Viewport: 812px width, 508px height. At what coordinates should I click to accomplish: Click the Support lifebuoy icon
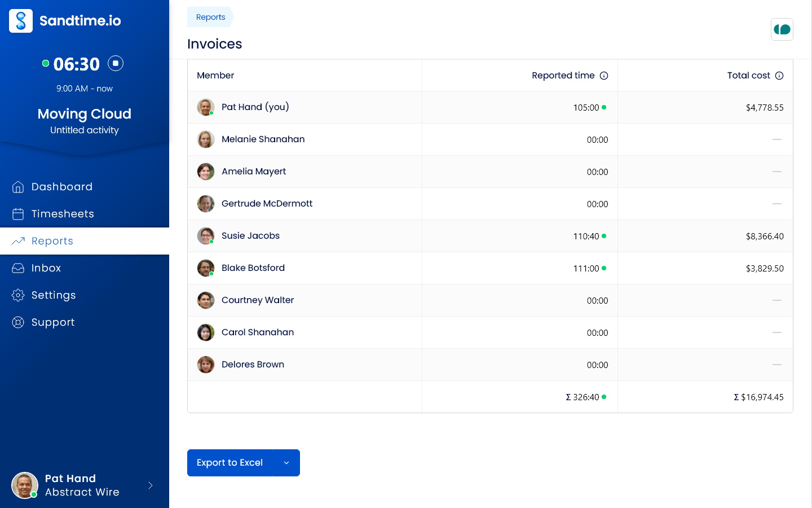coord(18,322)
